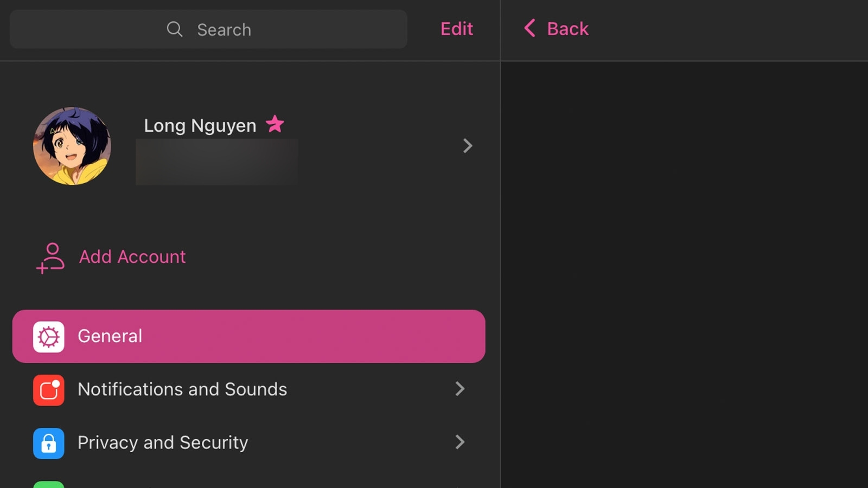Click the magnifier icon in the search bar
The width and height of the screenshot is (868, 488).
(x=174, y=29)
